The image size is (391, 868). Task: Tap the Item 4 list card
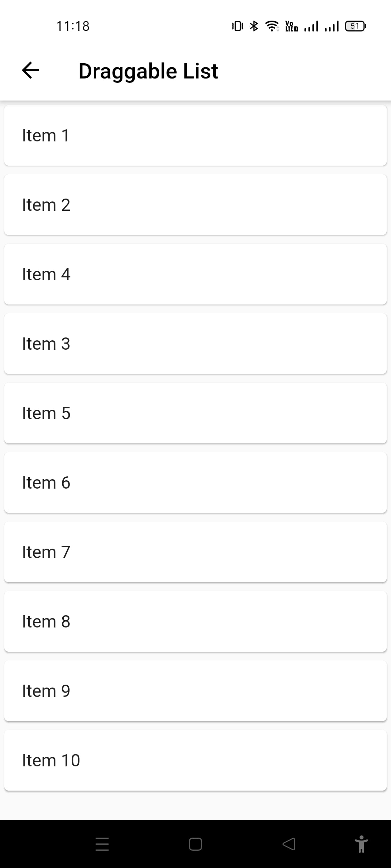click(x=195, y=275)
